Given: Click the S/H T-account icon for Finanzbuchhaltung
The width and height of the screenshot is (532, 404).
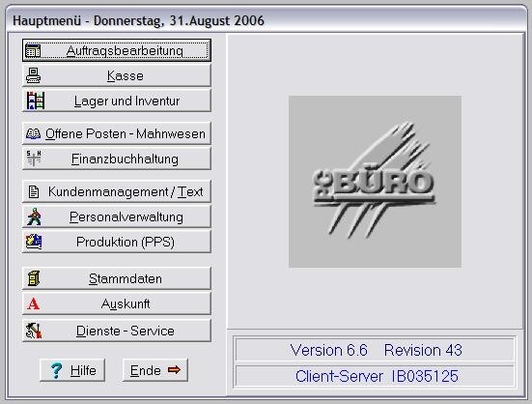Looking at the screenshot, I should pos(34,159).
